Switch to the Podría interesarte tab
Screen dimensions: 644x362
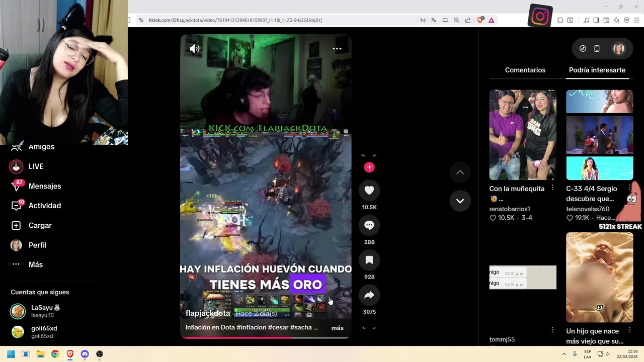(x=597, y=70)
